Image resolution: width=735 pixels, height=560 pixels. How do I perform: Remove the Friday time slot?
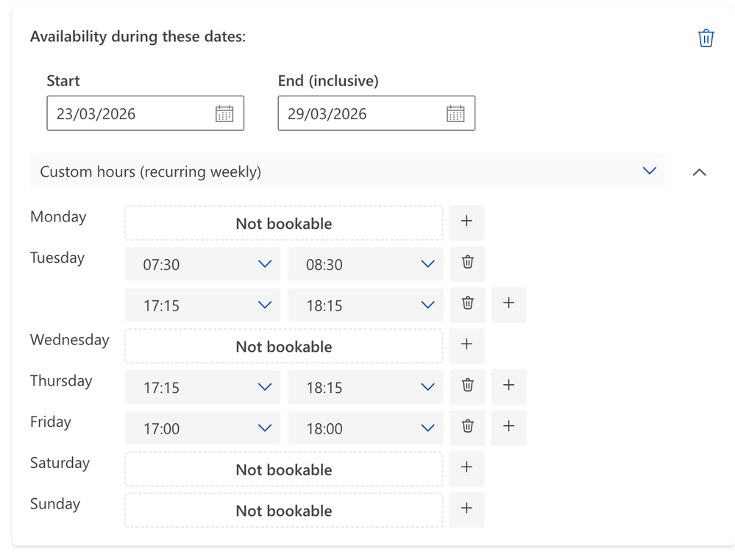467,427
